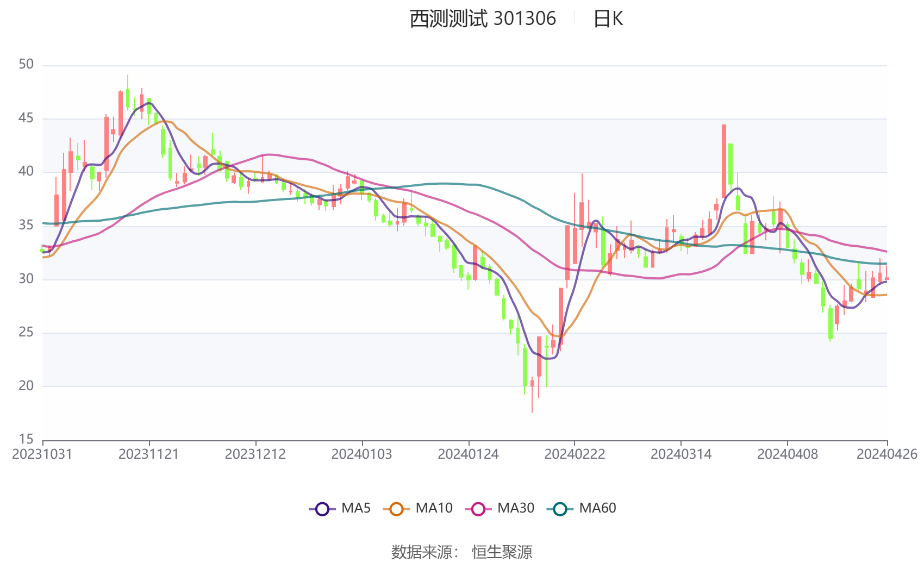The image size is (924, 562).
Task: Click the 数据来源 label at the bottom
Action: (x=422, y=552)
